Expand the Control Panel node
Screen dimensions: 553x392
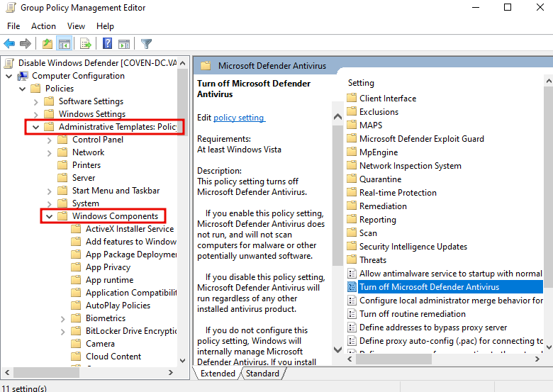50,140
